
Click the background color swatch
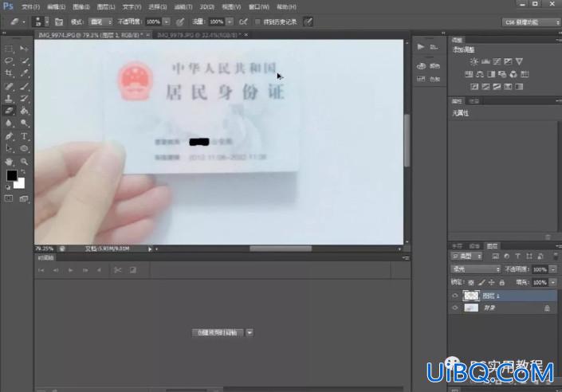[x=20, y=184]
